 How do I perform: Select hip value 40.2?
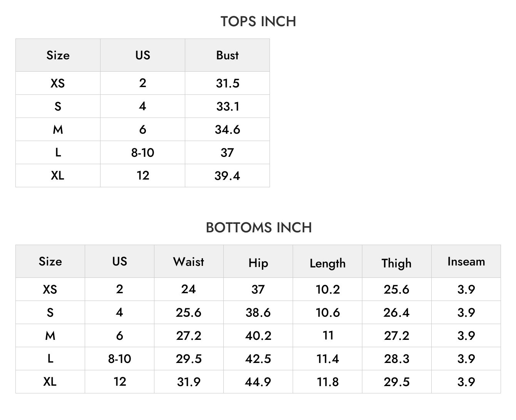coord(258,336)
